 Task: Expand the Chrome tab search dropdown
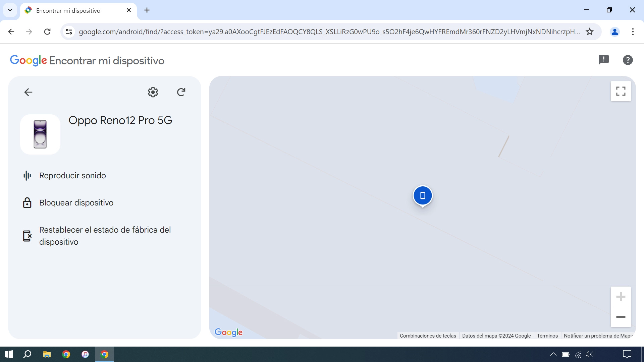pos(10,10)
